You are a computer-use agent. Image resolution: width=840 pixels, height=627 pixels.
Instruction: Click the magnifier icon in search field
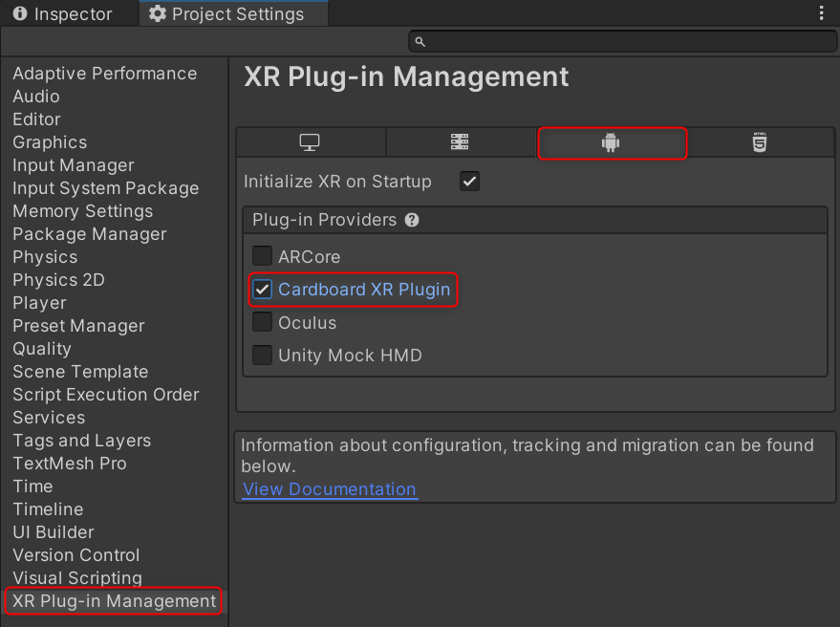420,42
